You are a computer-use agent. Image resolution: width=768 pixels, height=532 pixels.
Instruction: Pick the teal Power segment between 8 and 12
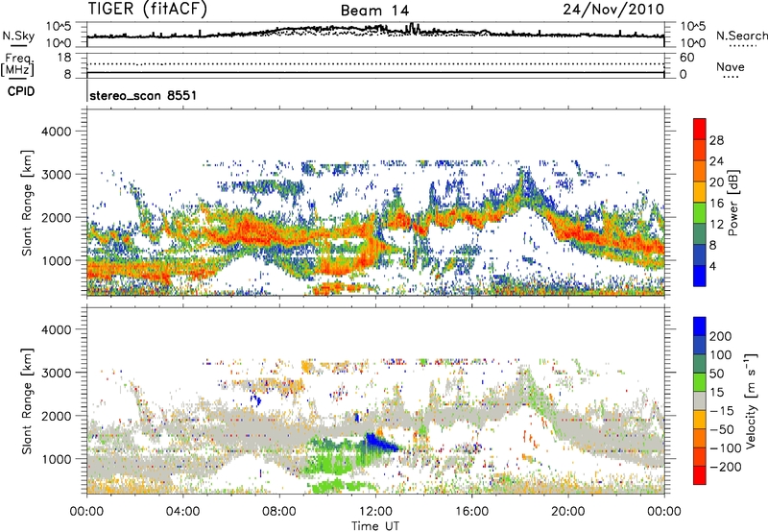(700, 234)
